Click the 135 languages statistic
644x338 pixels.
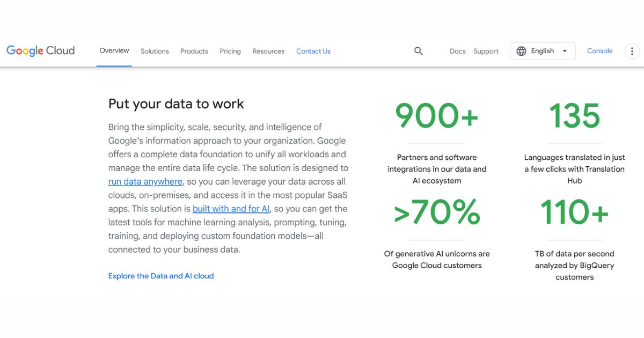pyautogui.click(x=574, y=115)
